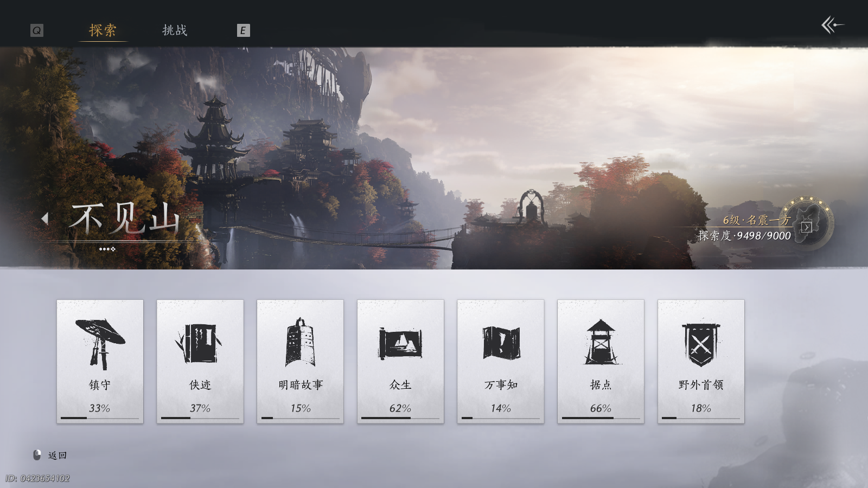Click the 33% progress bar under 镇守
This screenshot has height=488, width=868.
(99, 419)
